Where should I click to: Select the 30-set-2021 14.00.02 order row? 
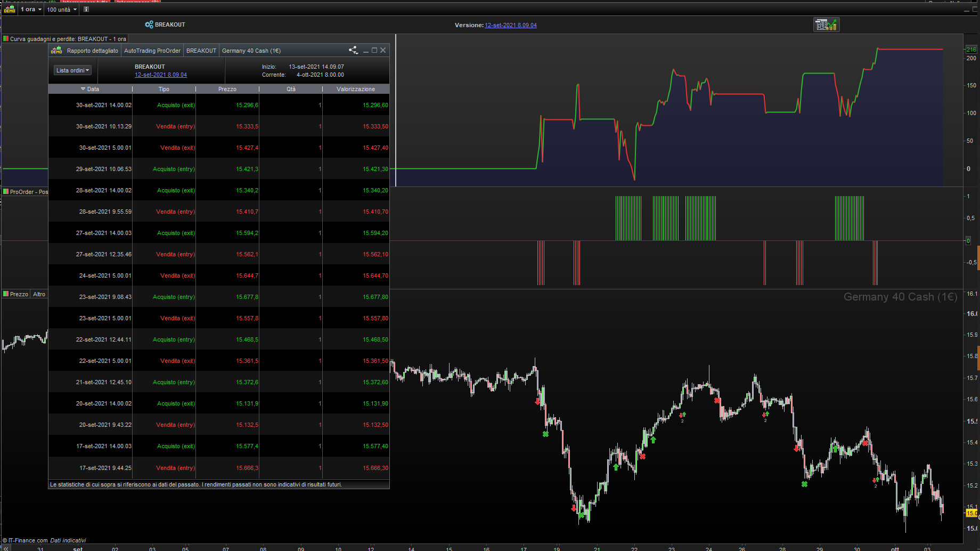point(219,105)
